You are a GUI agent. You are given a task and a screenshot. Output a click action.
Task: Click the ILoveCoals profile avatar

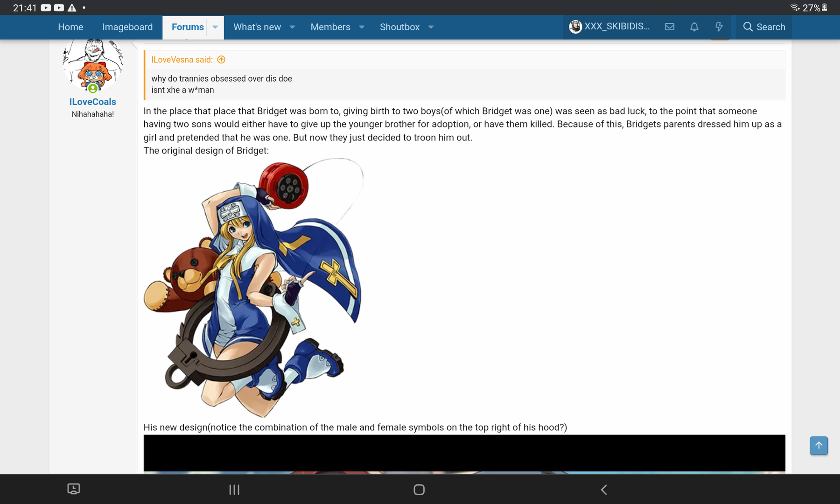(x=93, y=65)
